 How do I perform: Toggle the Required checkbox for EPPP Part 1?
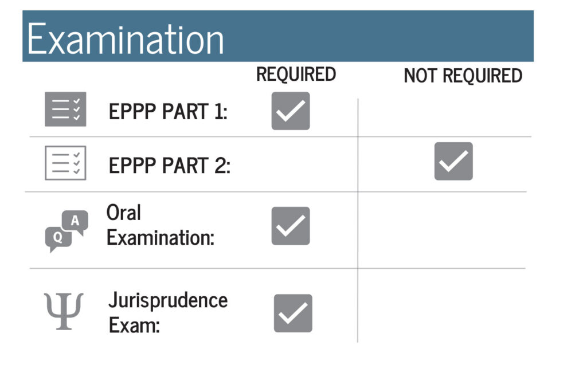291,111
